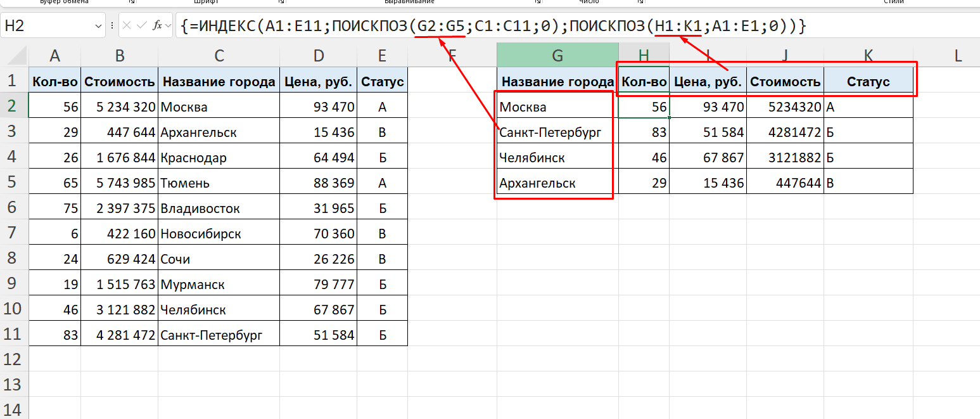The image size is (980, 419).
Task: Select column J header
Action: tap(786, 55)
